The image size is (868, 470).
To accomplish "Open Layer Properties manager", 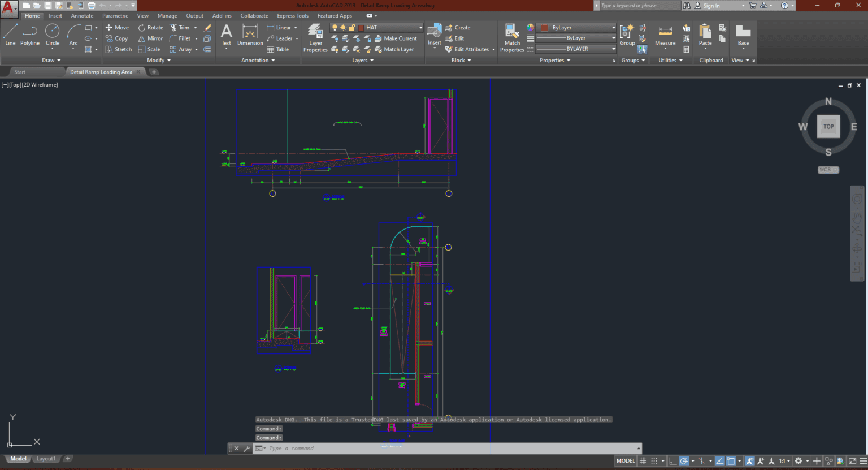I will [315, 35].
